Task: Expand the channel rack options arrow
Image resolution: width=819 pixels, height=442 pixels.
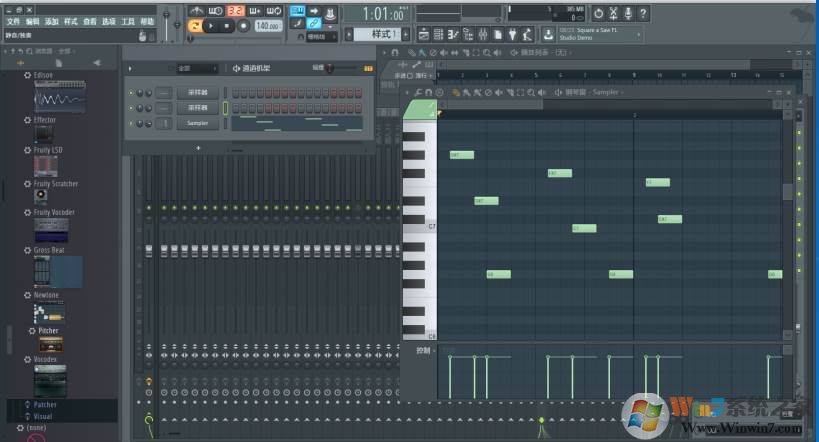Action: [130, 68]
